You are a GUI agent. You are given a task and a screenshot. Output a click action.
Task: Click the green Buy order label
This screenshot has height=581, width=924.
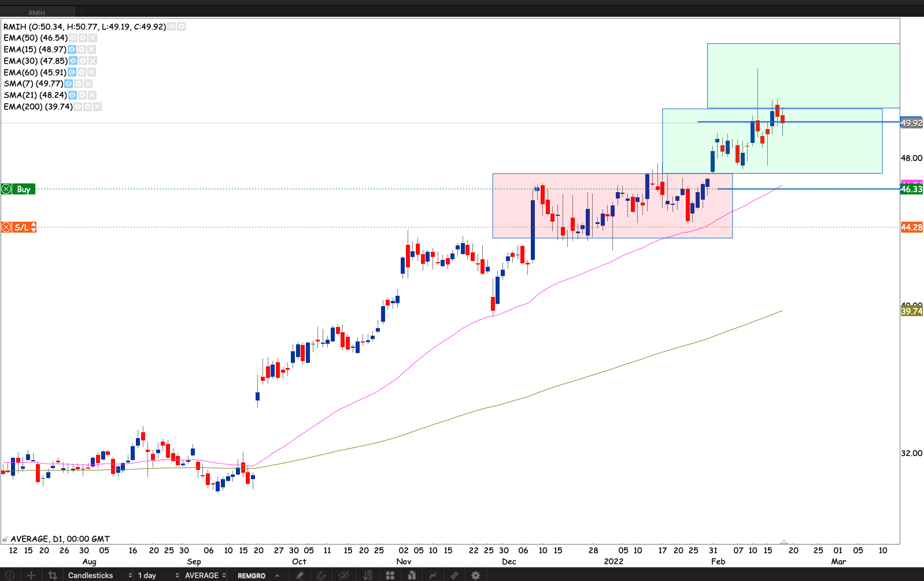pyautogui.click(x=23, y=189)
